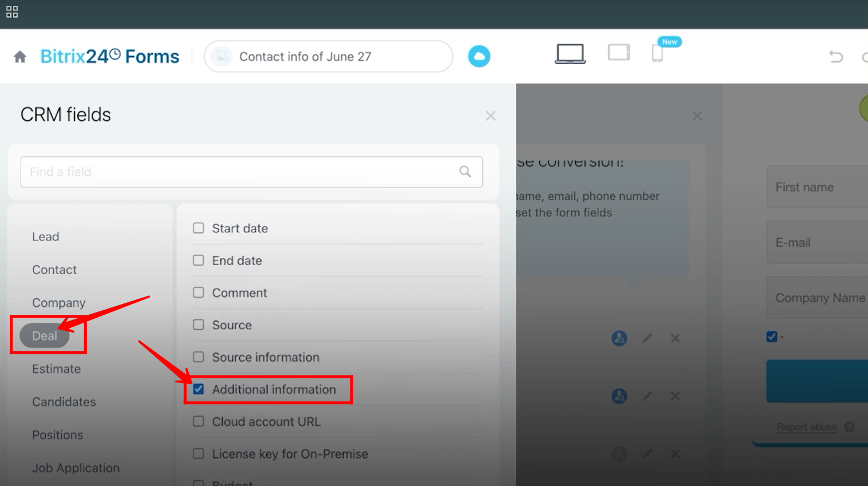Close the dimmed settings panel behind
This screenshot has height=486, width=868.
pos(697,116)
